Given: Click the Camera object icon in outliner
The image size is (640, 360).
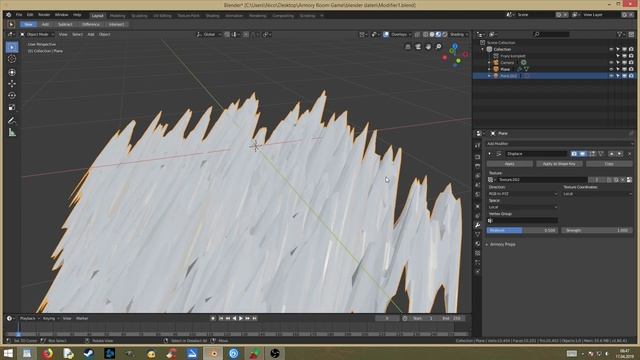Looking at the screenshot, I should click(x=496, y=63).
